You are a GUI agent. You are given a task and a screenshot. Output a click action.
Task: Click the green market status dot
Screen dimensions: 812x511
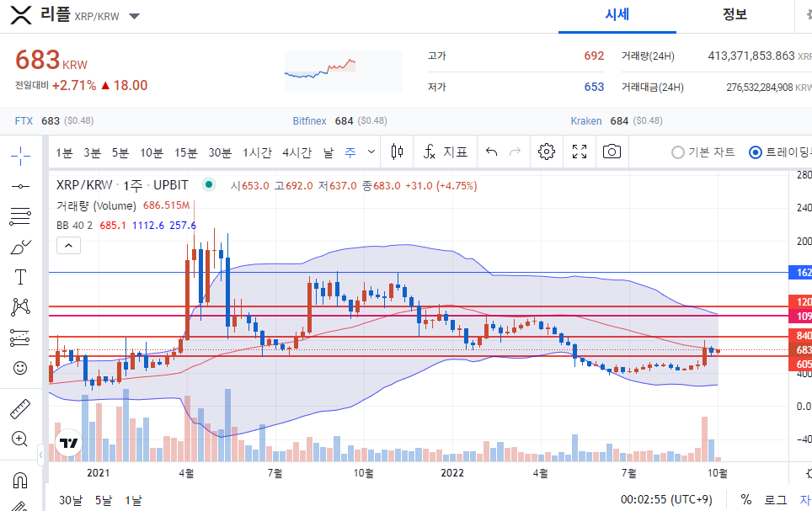click(x=209, y=184)
